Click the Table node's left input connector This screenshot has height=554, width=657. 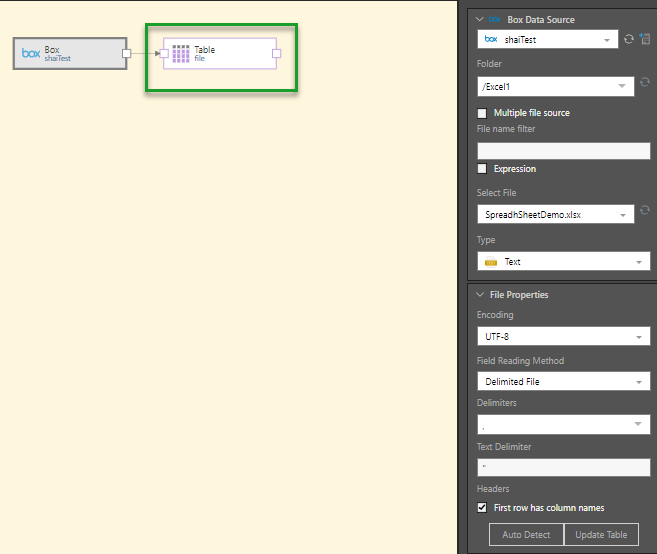coord(165,53)
